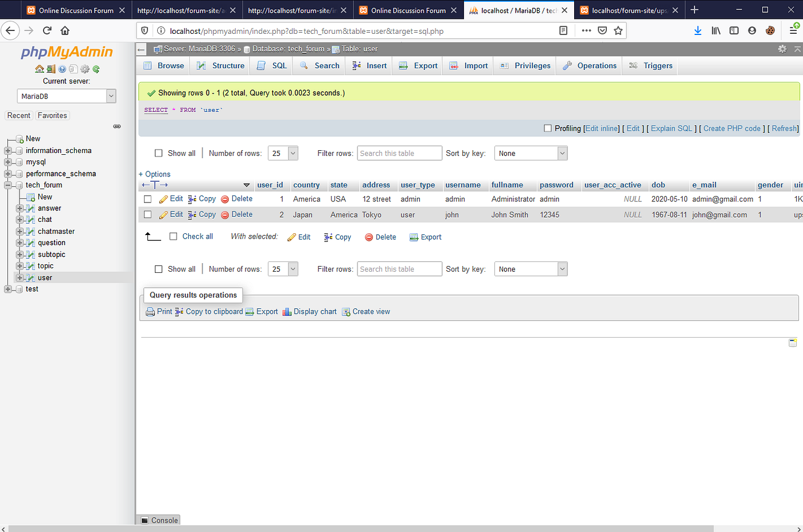This screenshot has width=803, height=532.
Task: Open the Sort by key dropdown
Action: 531,153
